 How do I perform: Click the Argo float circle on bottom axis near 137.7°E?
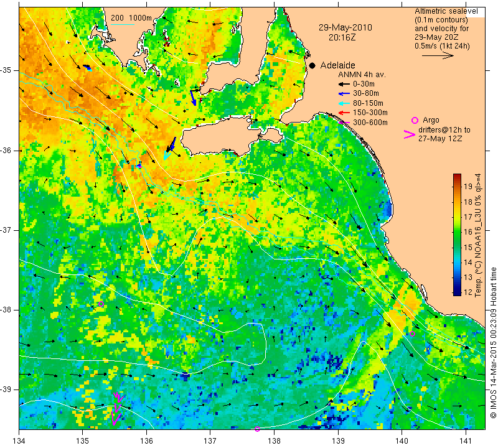(257, 429)
